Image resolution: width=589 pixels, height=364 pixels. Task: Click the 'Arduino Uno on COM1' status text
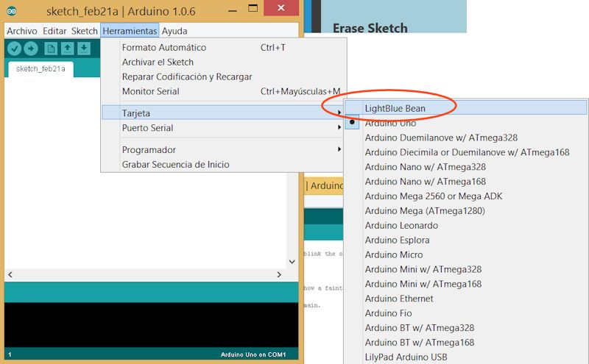[253, 354]
